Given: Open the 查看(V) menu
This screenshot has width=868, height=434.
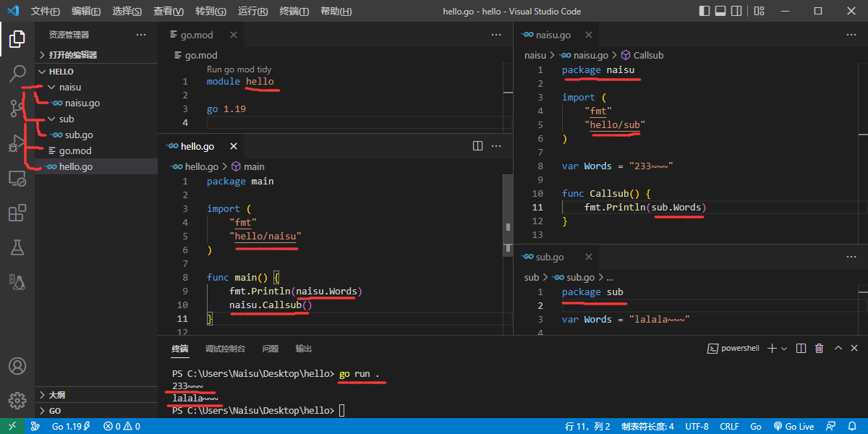Looking at the screenshot, I should pyautogui.click(x=169, y=12).
